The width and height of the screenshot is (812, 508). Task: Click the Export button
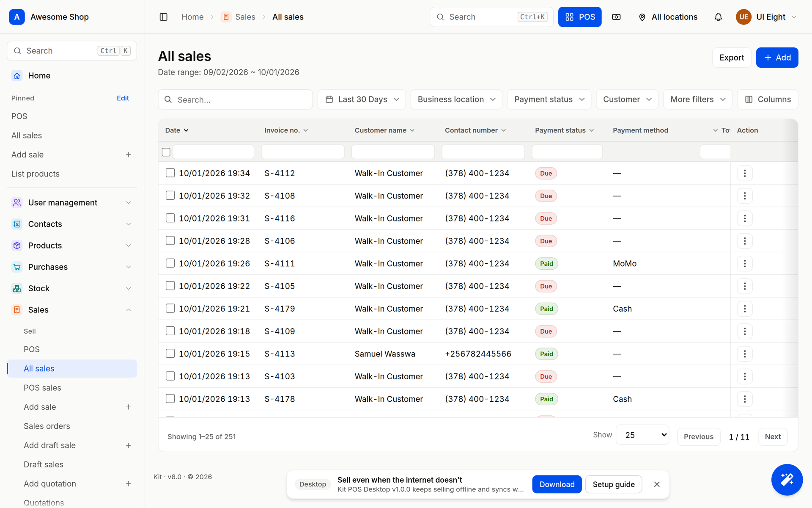point(732,58)
